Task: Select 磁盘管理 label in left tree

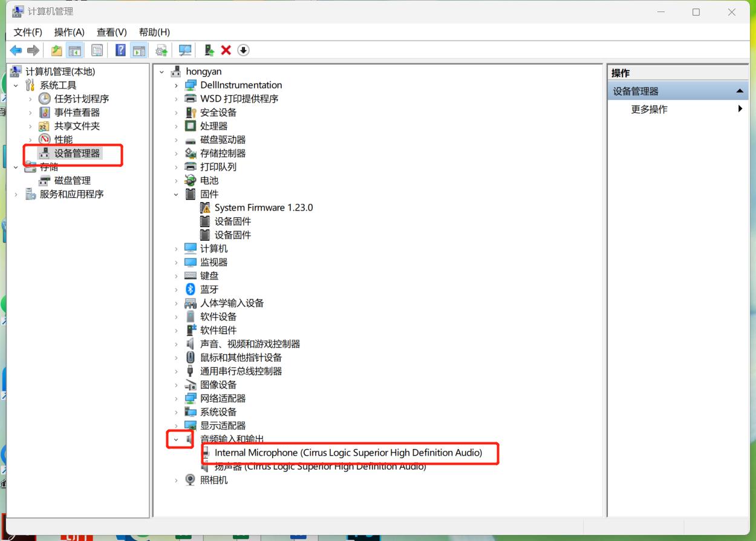Action: pyautogui.click(x=73, y=180)
